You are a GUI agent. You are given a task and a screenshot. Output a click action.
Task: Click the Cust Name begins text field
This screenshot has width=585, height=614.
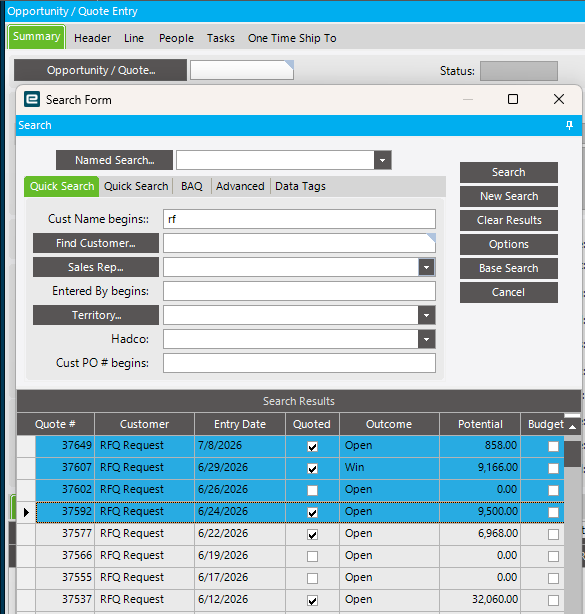click(299, 219)
